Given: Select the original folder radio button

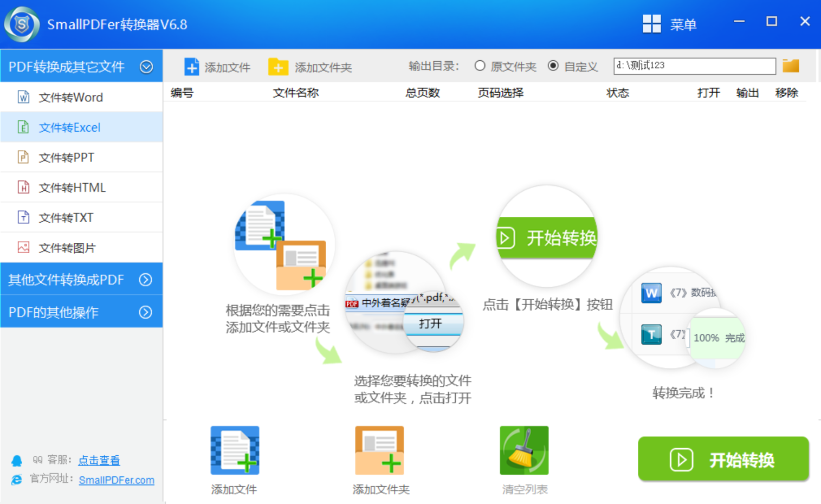Looking at the screenshot, I should click(480, 66).
